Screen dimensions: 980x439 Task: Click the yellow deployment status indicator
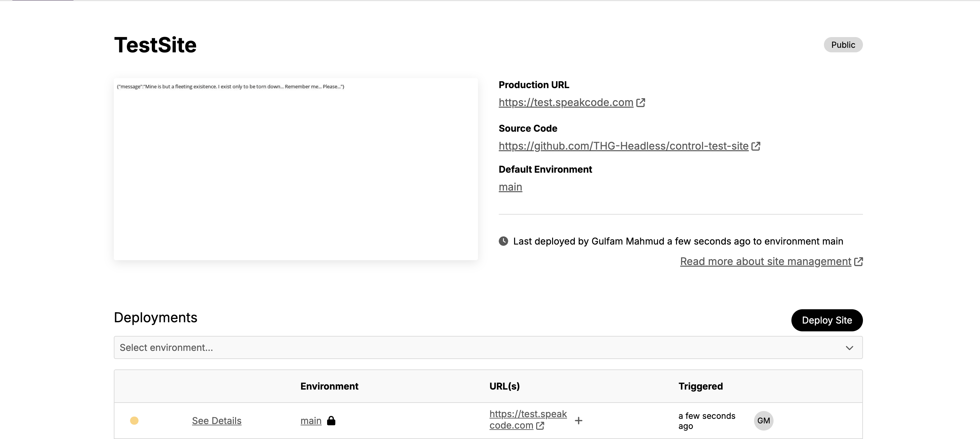tap(134, 420)
